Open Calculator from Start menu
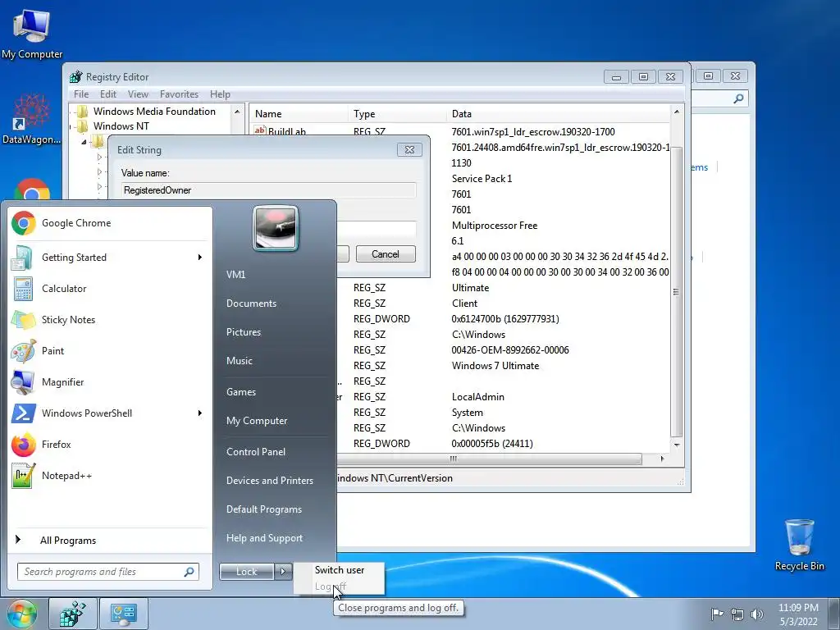Viewport: 840px width, 630px height. 109,289
